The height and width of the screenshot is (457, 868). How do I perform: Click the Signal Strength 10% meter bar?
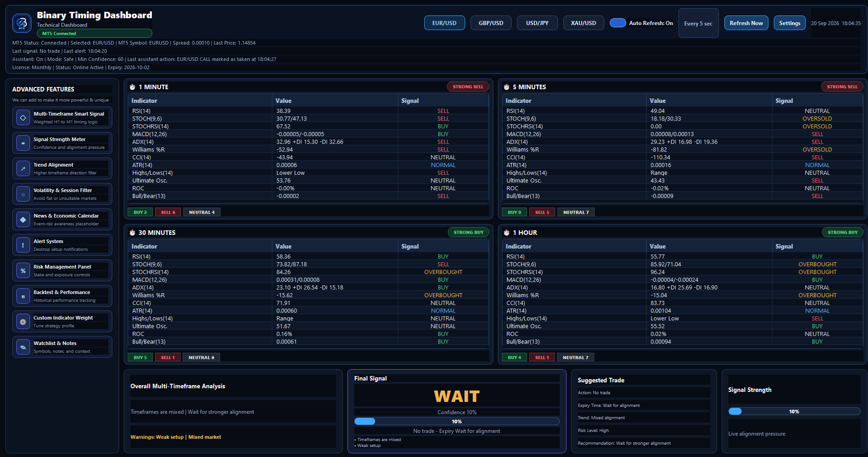pyautogui.click(x=794, y=411)
